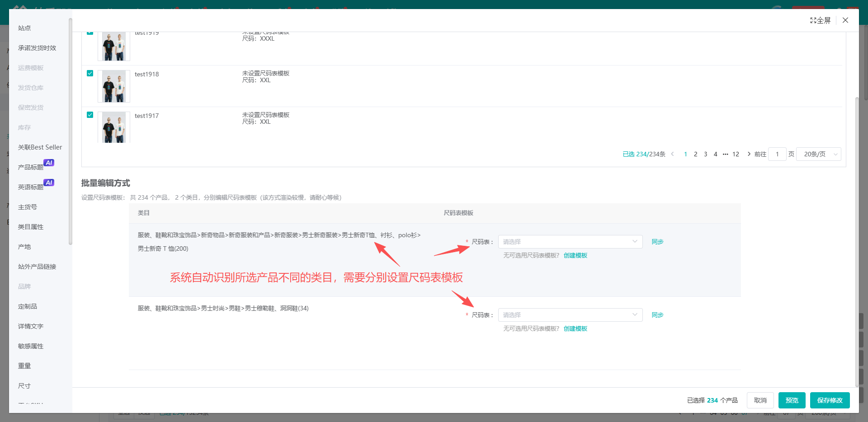Go to page 12
Viewport: 868px width, 422px height.
pos(736,154)
